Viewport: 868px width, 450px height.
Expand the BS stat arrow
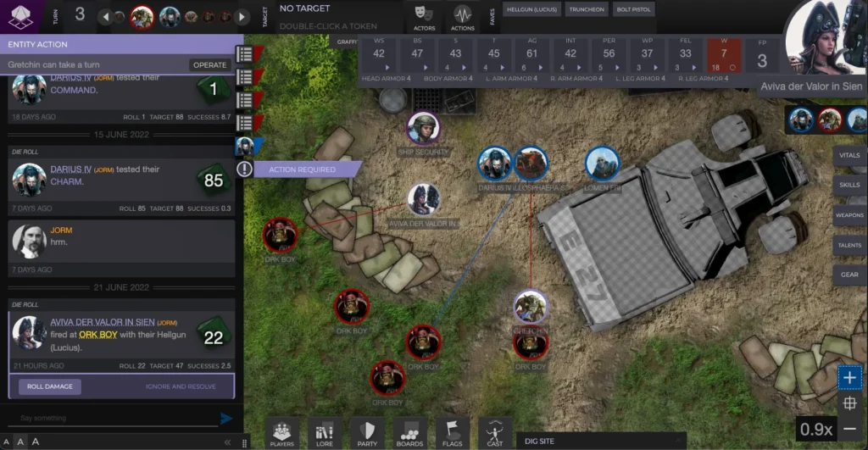coord(426,68)
